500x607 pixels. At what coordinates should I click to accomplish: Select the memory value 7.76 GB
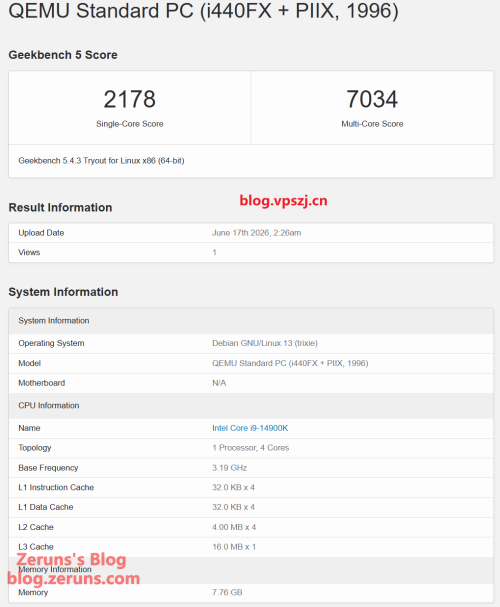[227, 592]
